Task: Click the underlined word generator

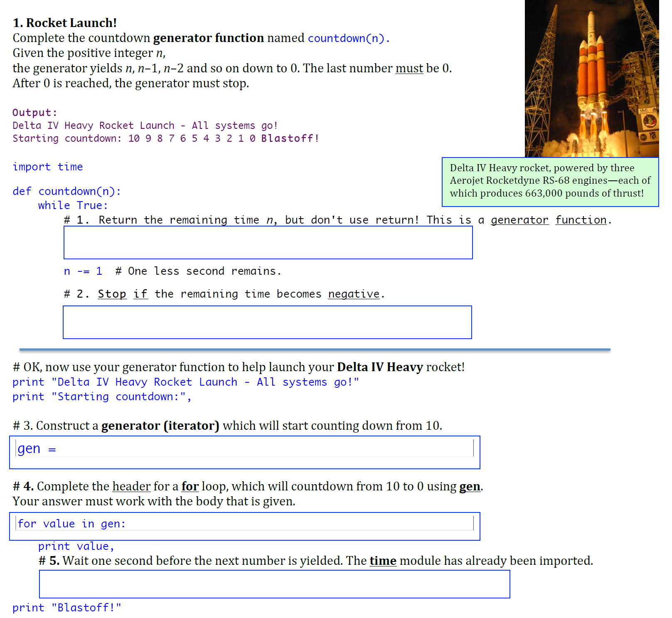Action: [x=519, y=220]
